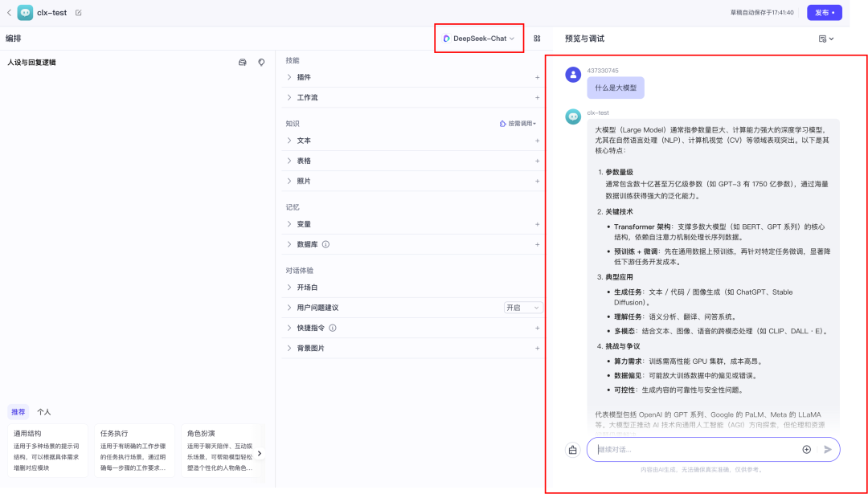Switch to the 个人 tab
The height and width of the screenshot is (494, 868).
44,411
